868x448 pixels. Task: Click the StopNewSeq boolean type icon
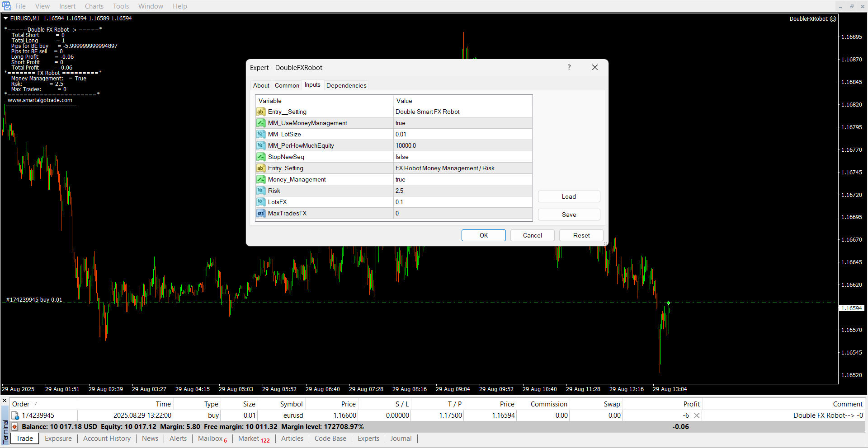point(261,157)
